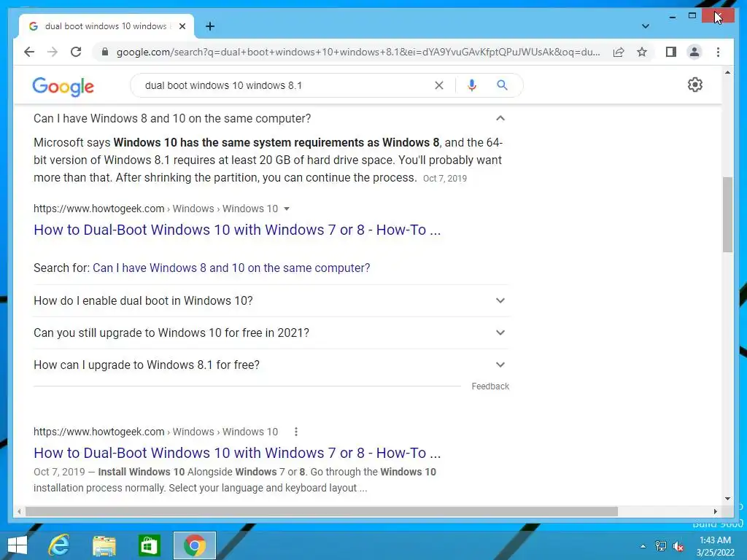
Task: Click Search for Windows 8 and 10 link
Action: pyautogui.click(x=231, y=268)
